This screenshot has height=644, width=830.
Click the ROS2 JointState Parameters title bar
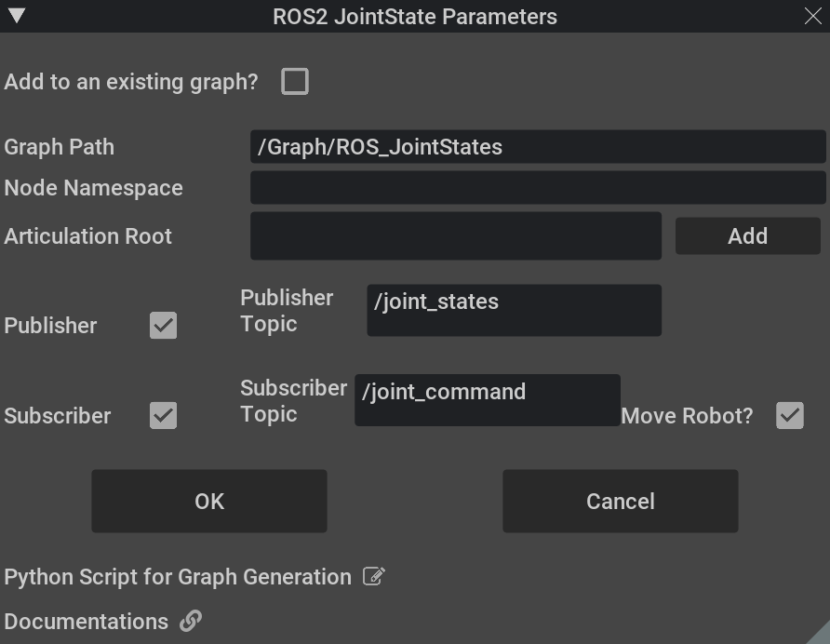tap(415, 16)
